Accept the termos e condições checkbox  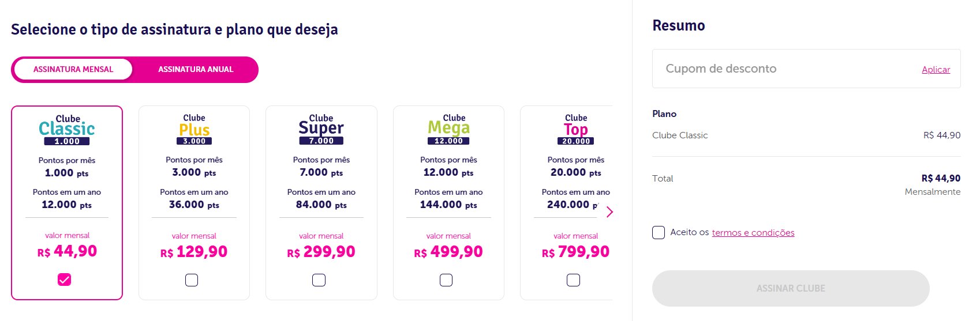(x=659, y=233)
